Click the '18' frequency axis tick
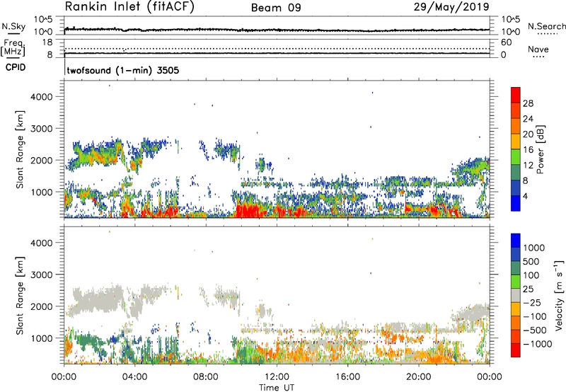This screenshot has width=566, height=392. tap(47, 42)
